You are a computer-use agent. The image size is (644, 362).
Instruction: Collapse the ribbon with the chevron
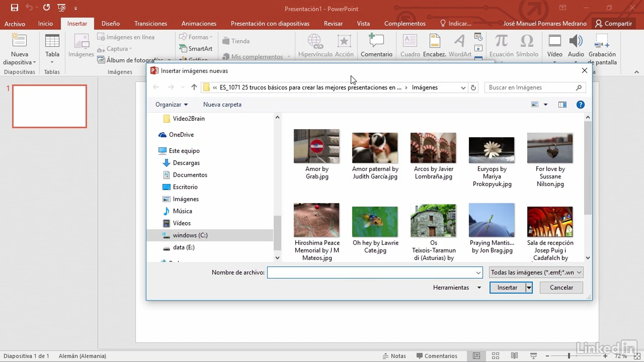(636, 72)
